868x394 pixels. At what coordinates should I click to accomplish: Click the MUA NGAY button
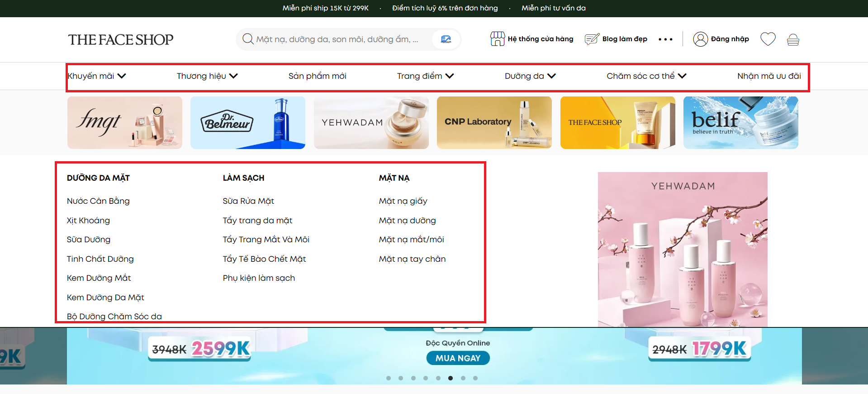[x=458, y=358]
